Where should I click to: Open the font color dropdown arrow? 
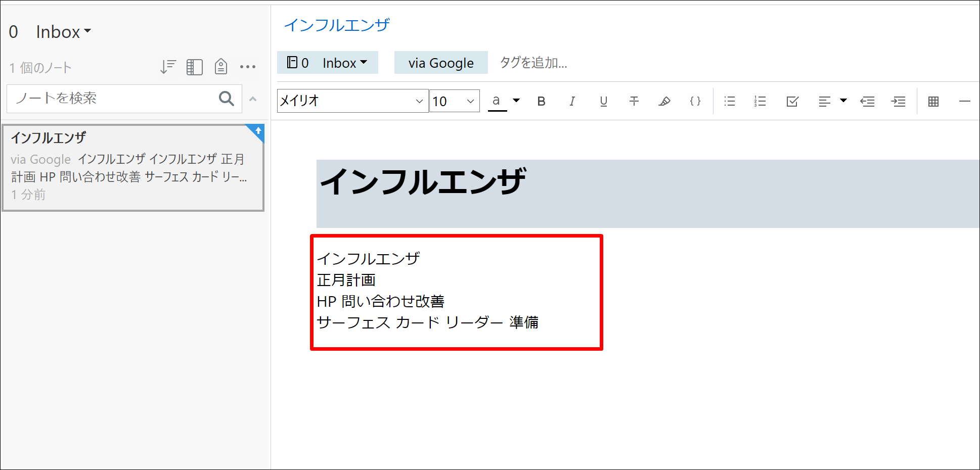(x=516, y=101)
